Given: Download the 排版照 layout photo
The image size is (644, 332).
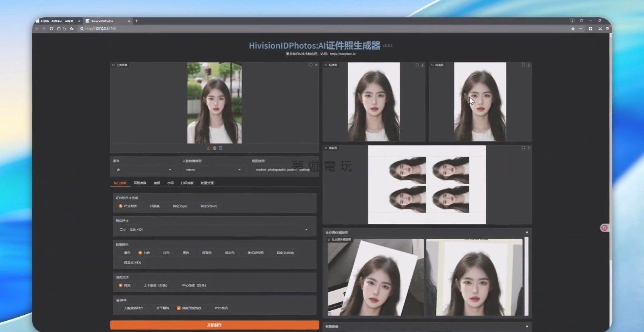Looking at the screenshot, I should click(528, 148).
